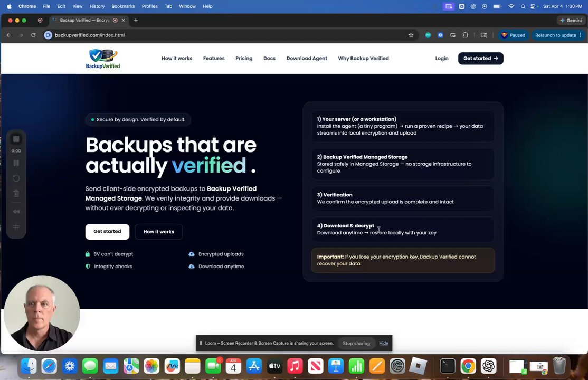The image size is (588, 380).
Task: Open the blue square extension icon
Action: tap(441, 35)
